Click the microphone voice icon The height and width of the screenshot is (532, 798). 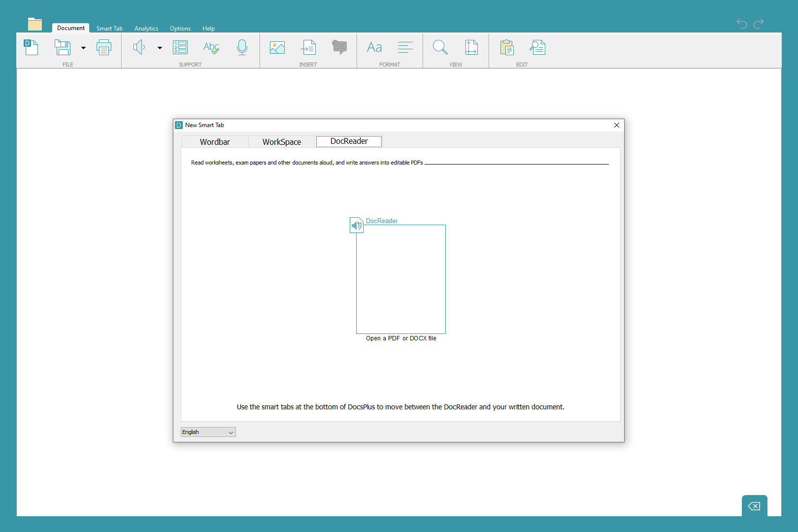point(242,47)
